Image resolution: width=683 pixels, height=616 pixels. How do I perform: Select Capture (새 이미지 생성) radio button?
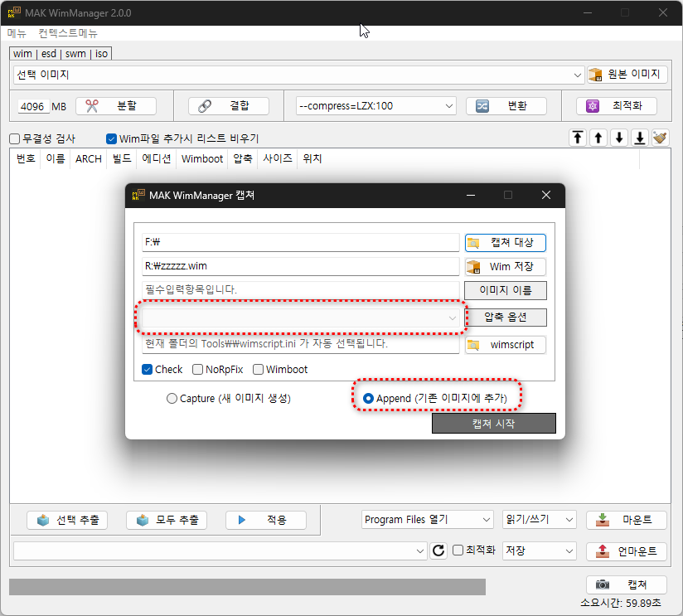tap(172, 399)
